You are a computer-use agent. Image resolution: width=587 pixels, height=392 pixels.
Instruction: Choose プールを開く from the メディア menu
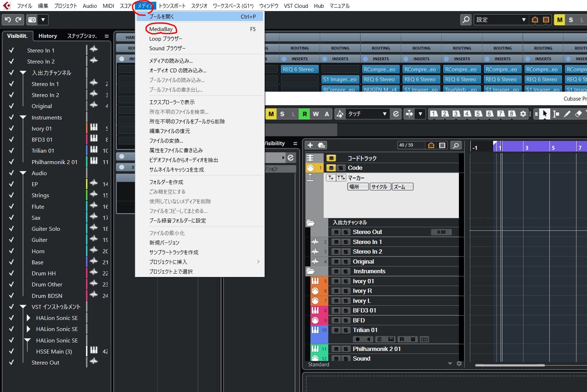tap(200, 16)
